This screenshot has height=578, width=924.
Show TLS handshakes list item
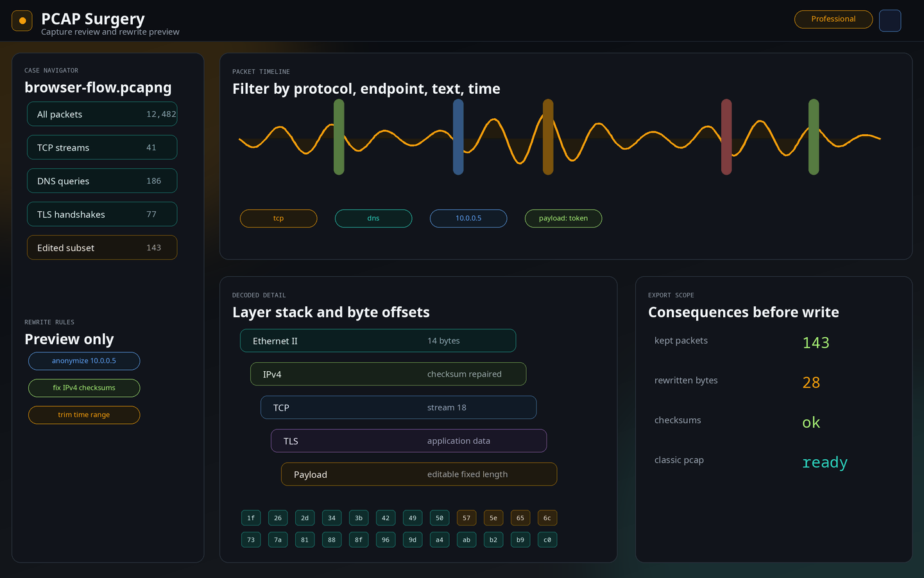(102, 215)
